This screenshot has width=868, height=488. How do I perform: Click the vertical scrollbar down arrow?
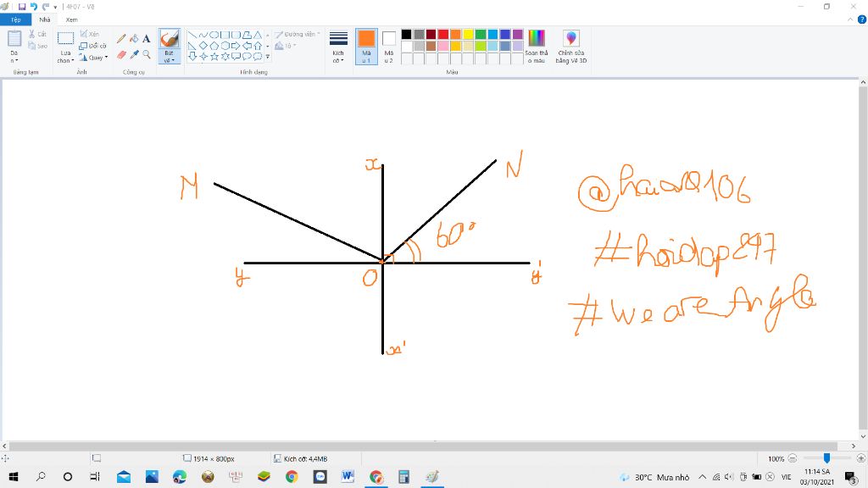[x=862, y=436]
